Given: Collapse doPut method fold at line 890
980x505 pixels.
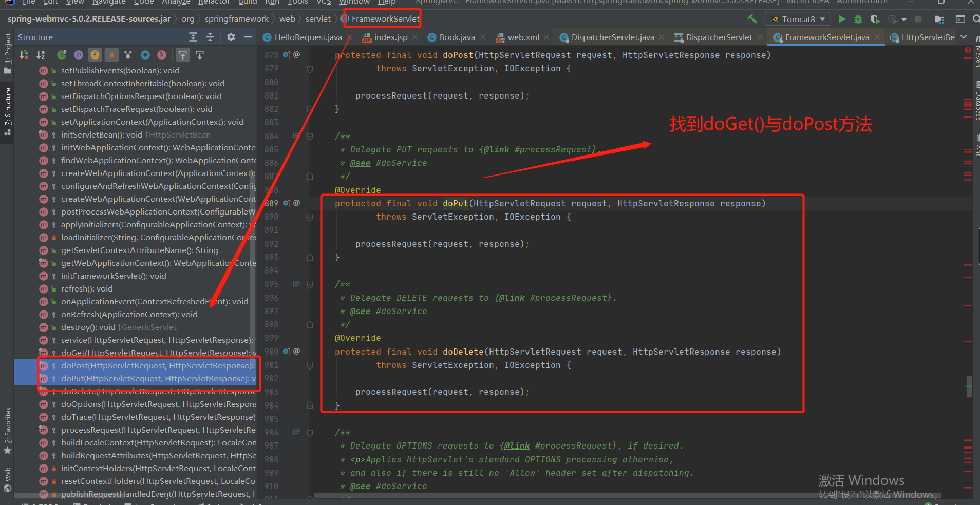Looking at the screenshot, I should click(x=310, y=217).
